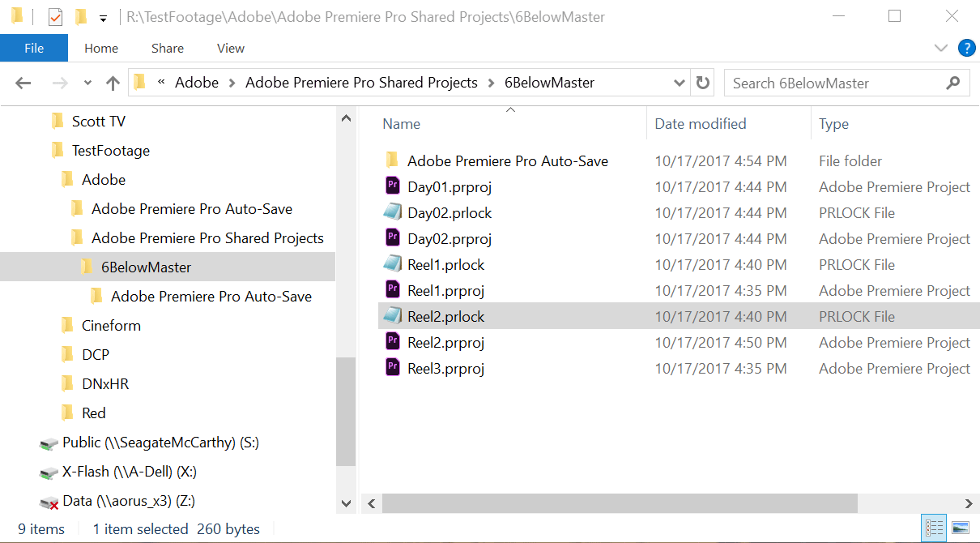Screen dimensions: 980x543
Task: Click the navigation pane scroll down arrow
Action: (346, 502)
